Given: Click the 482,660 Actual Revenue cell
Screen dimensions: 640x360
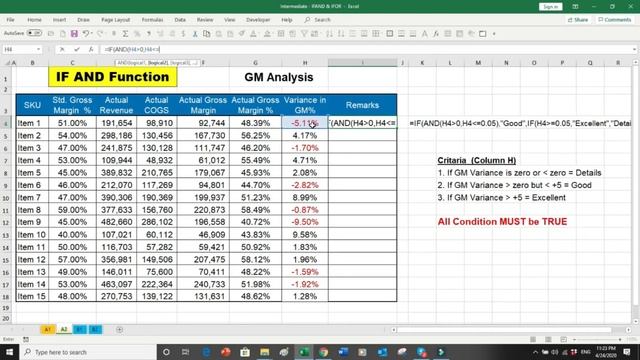Looking at the screenshot, I should tap(116, 222).
